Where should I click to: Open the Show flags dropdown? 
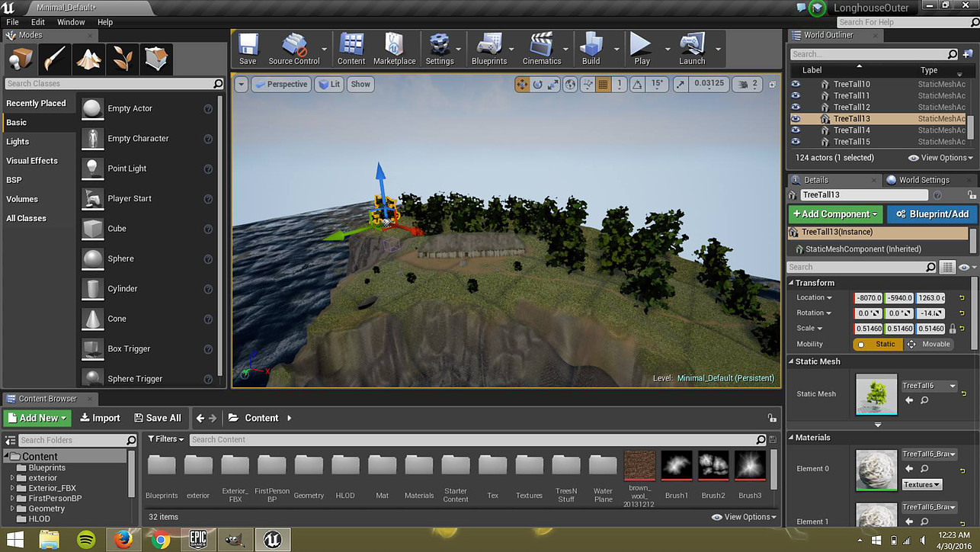tap(360, 84)
